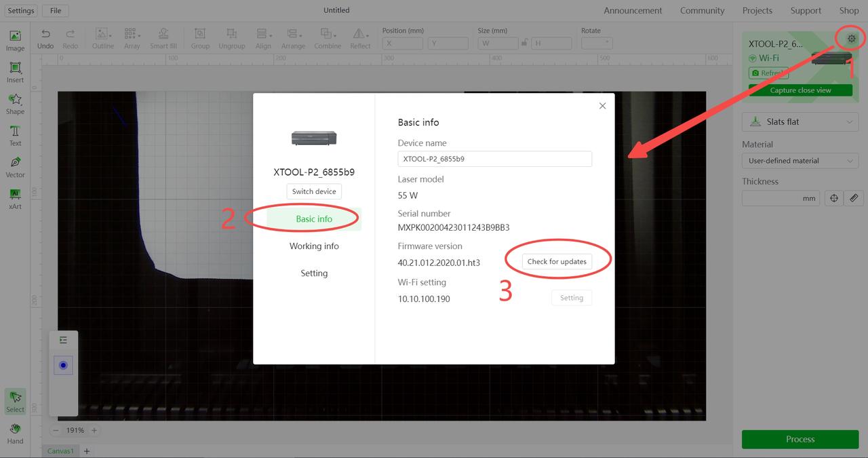Screen dimensions: 868x458
Task: Open the Rotate angle dropdown
Action: 597,43
